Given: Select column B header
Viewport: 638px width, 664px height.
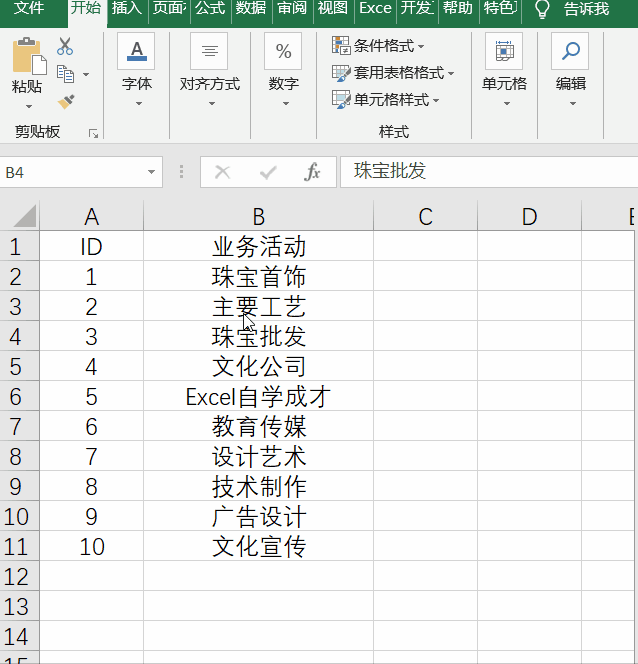Looking at the screenshot, I should click(258, 216).
